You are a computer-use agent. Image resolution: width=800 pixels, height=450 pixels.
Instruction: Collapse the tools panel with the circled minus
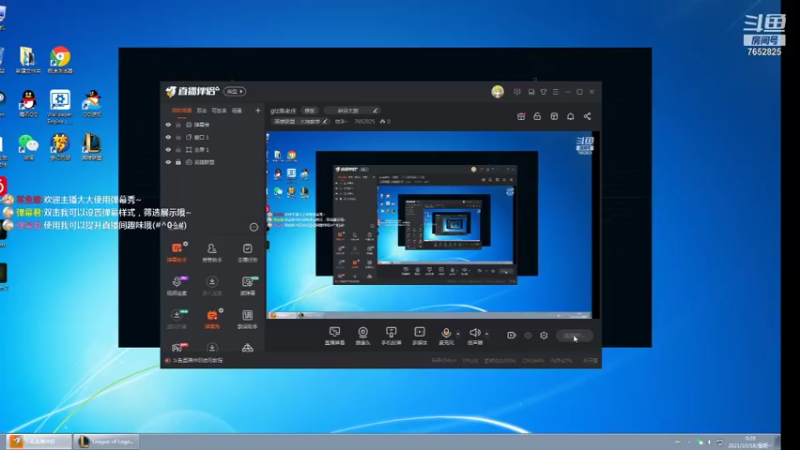coord(254,227)
